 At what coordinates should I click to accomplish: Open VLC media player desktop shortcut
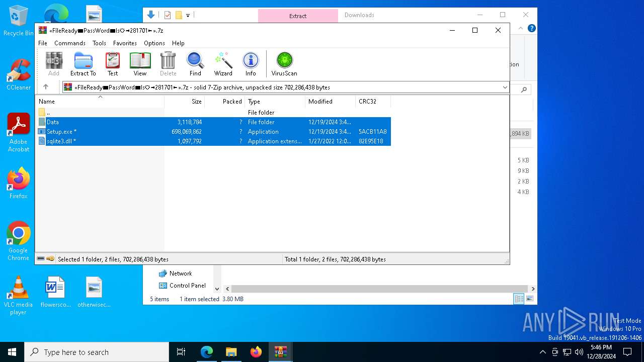[19, 296]
